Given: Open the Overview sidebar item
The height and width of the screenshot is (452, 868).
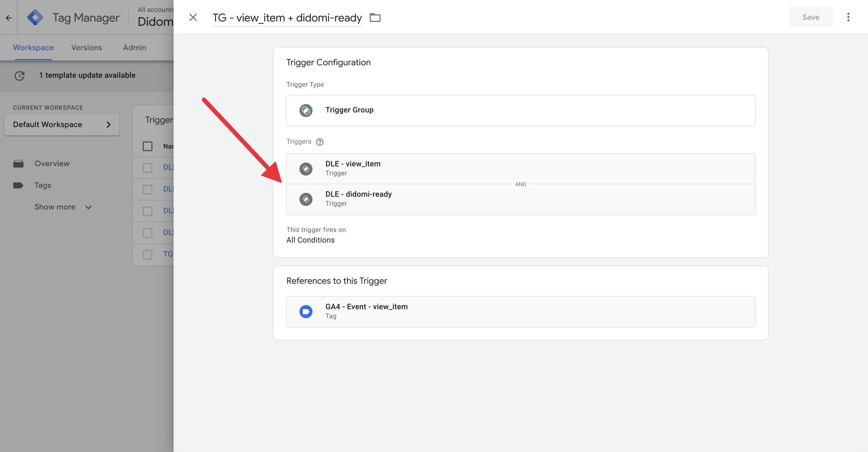Looking at the screenshot, I should coord(52,164).
